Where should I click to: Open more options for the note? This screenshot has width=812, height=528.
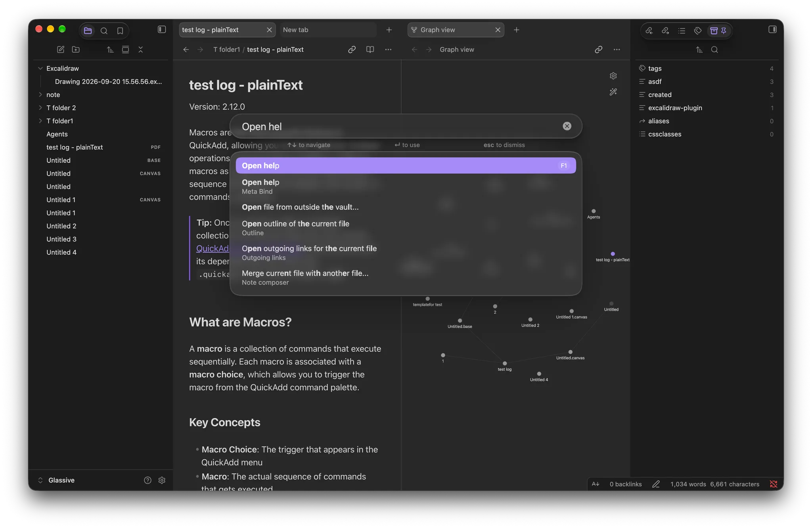point(388,50)
